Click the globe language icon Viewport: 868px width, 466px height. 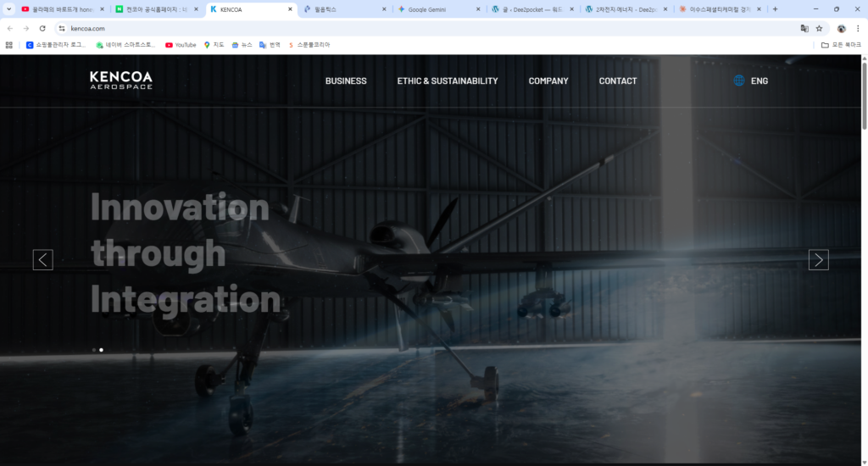tap(739, 80)
